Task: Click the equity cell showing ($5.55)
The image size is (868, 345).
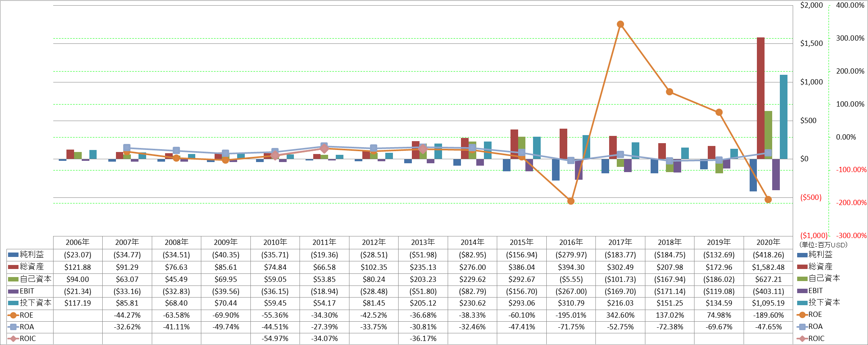Action: pos(571,279)
